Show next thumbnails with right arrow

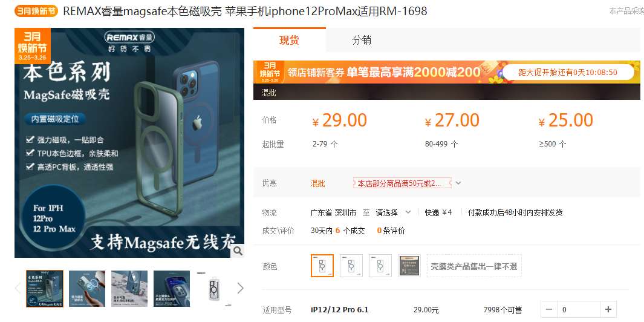point(240,288)
